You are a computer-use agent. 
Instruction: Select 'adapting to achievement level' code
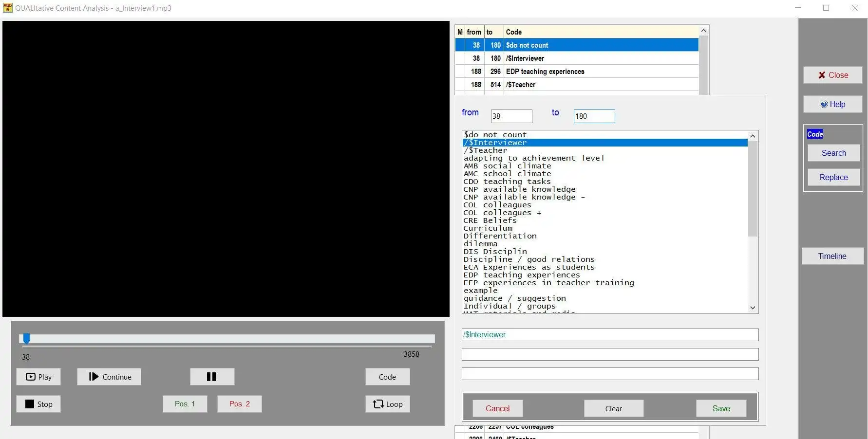pyautogui.click(x=605, y=158)
